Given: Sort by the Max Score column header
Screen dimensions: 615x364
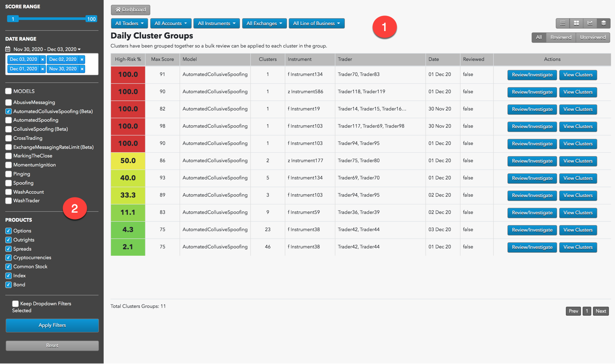Looking at the screenshot, I should [162, 60].
